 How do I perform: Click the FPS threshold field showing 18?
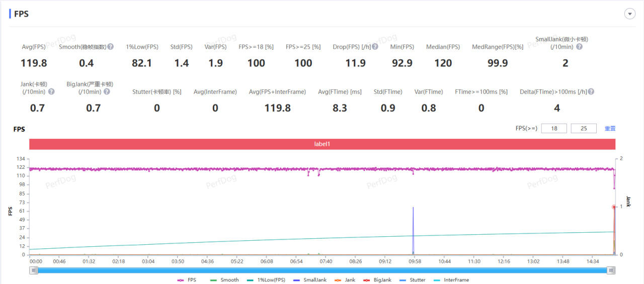coord(554,129)
